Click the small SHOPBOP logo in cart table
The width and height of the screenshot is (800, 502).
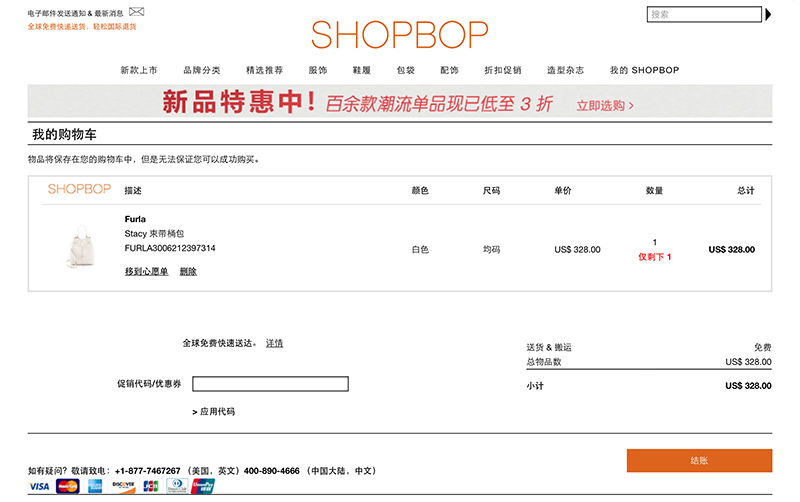click(x=79, y=189)
